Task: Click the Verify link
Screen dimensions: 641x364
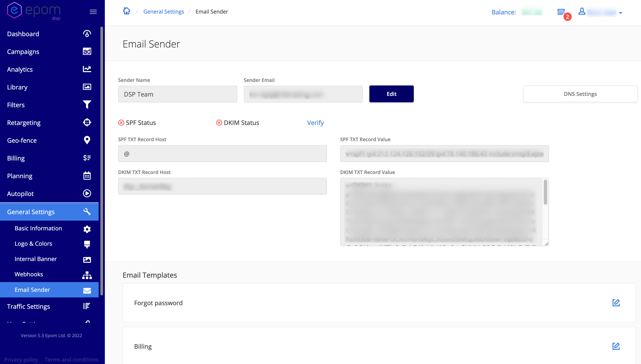Action: click(x=315, y=123)
